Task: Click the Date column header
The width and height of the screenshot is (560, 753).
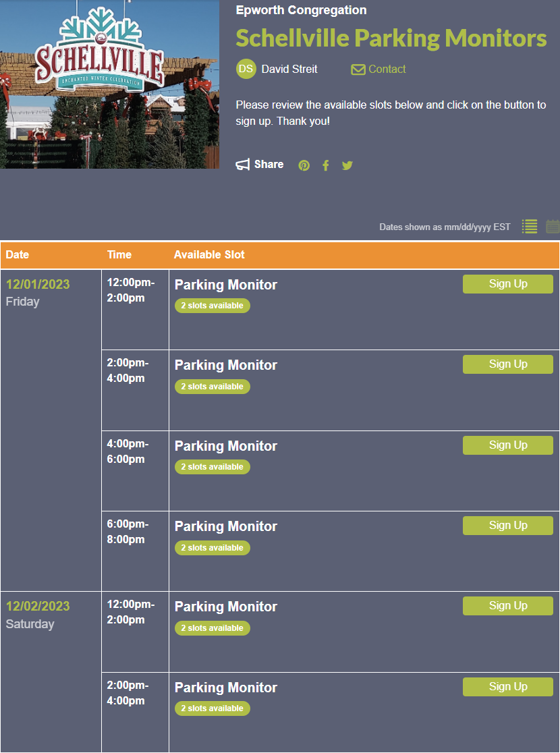Action: (x=18, y=255)
